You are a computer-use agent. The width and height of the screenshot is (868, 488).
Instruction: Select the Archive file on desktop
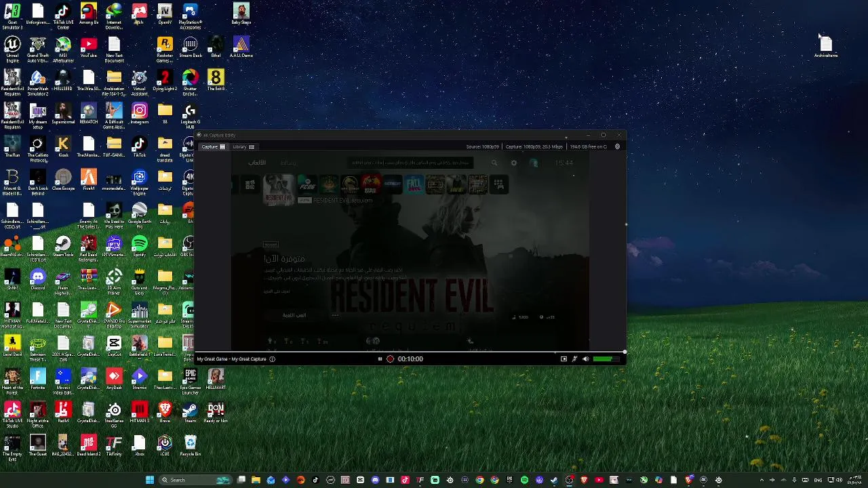(x=825, y=47)
